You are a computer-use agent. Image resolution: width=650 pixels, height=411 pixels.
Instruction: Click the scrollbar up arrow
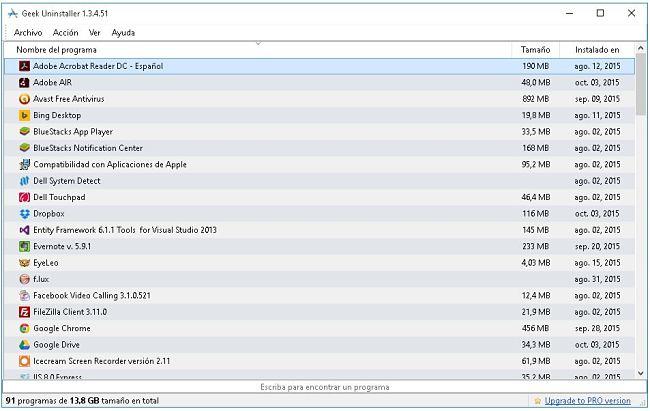click(640, 49)
